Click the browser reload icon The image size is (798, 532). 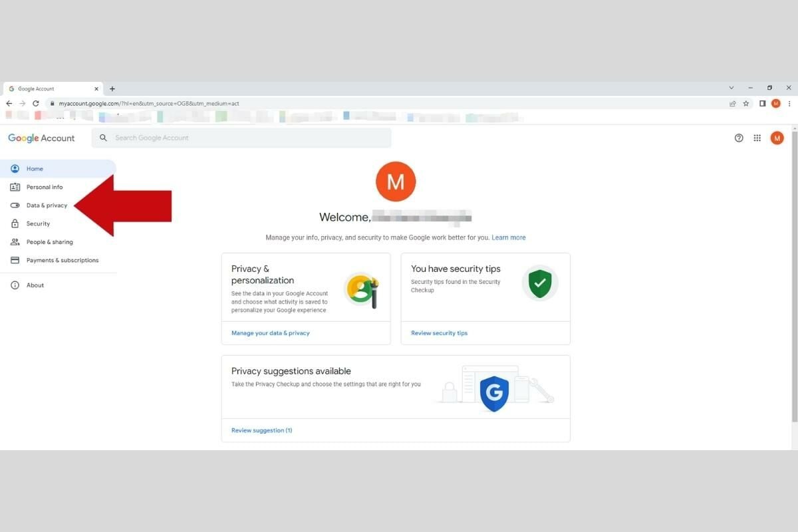click(x=36, y=104)
